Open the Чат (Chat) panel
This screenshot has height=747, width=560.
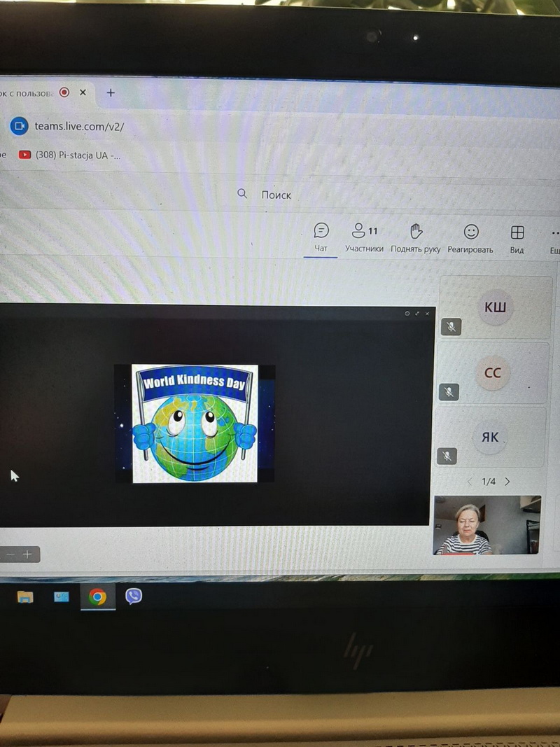[x=321, y=237]
